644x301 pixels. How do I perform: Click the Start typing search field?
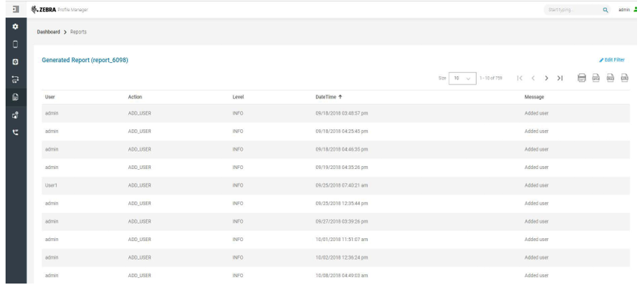point(569,8)
